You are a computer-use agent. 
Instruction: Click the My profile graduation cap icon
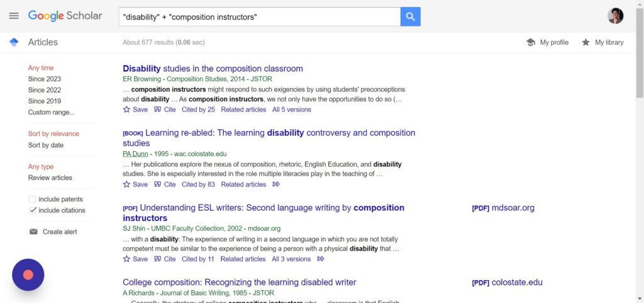click(531, 42)
